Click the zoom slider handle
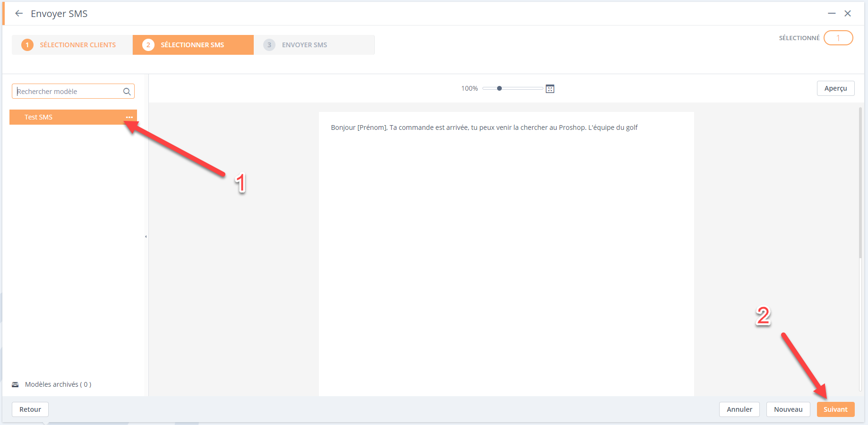 (x=499, y=88)
